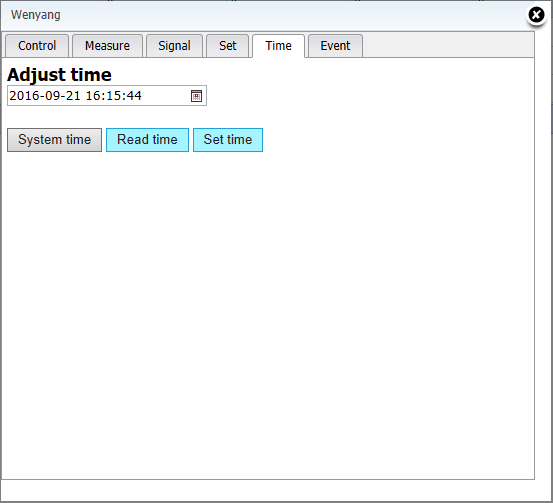Screen dimensions: 553x503
Task: Go to the Signal tab
Action: click(174, 46)
